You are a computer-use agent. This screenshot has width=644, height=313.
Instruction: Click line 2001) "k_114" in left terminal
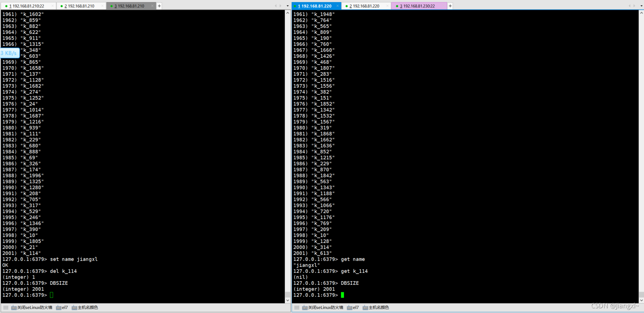(21, 253)
